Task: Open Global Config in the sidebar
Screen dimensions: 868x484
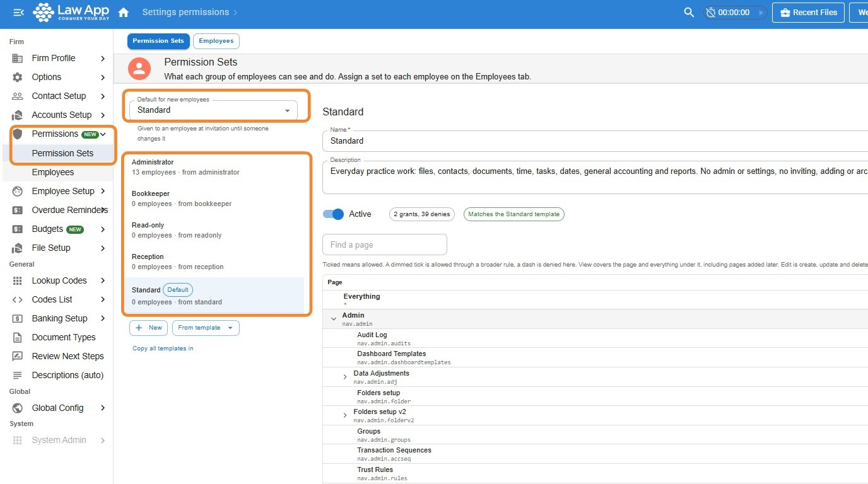Action: (x=58, y=408)
